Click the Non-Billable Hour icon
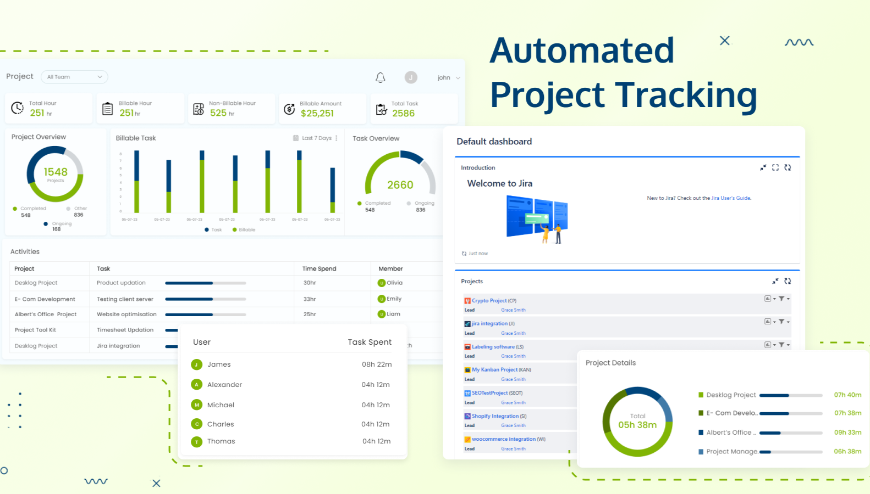The width and height of the screenshot is (870, 494). (199, 109)
